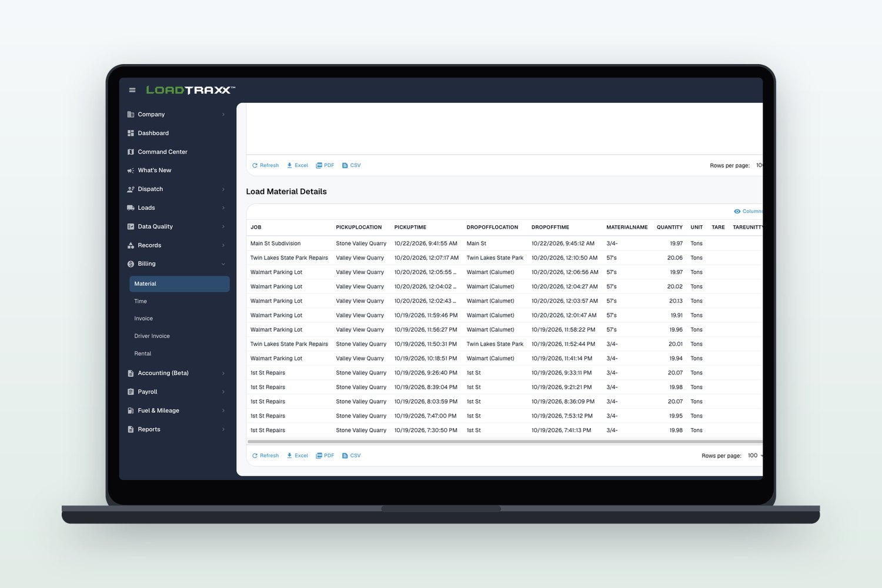Click the Loads truck icon

point(131,208)
